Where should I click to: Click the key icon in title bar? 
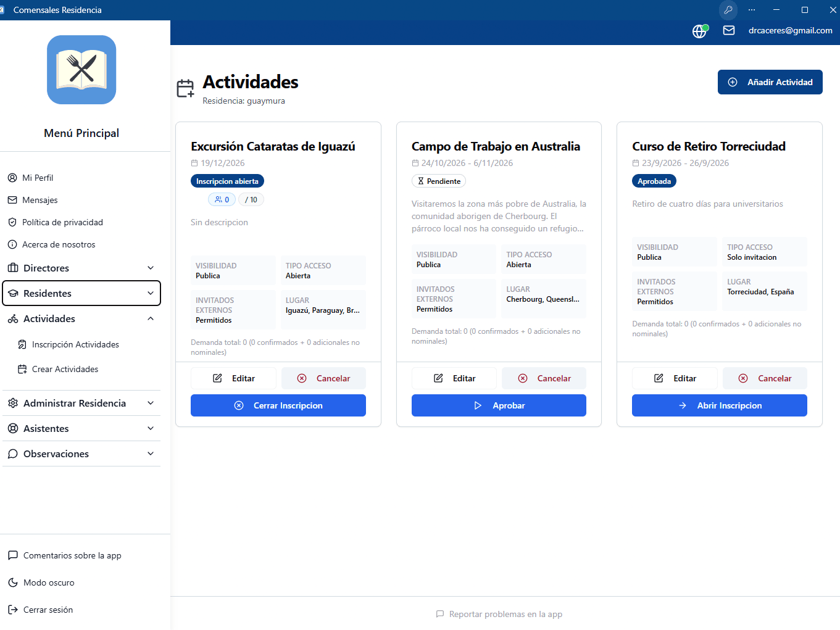coord(728,10)
